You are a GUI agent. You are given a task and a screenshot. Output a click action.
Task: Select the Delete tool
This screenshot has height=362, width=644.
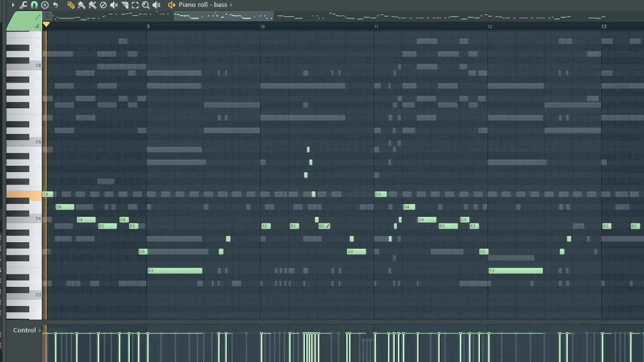pos(103,5)
